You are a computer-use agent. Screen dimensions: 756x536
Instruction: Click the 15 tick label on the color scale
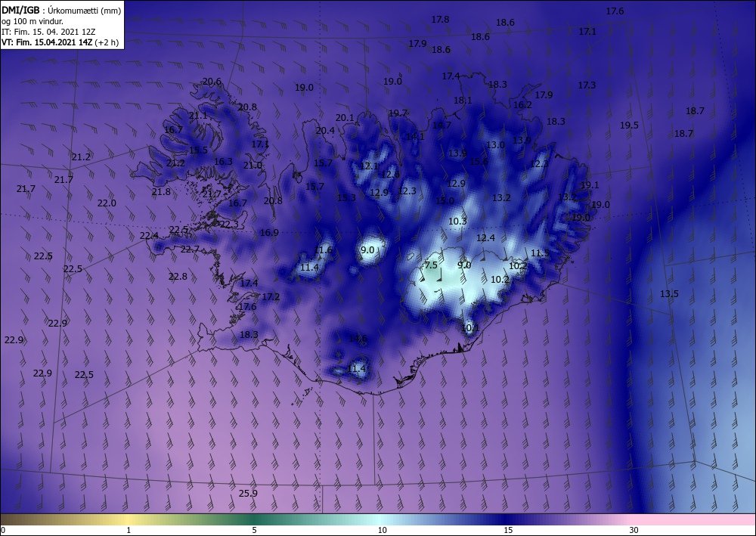(508, 530)
